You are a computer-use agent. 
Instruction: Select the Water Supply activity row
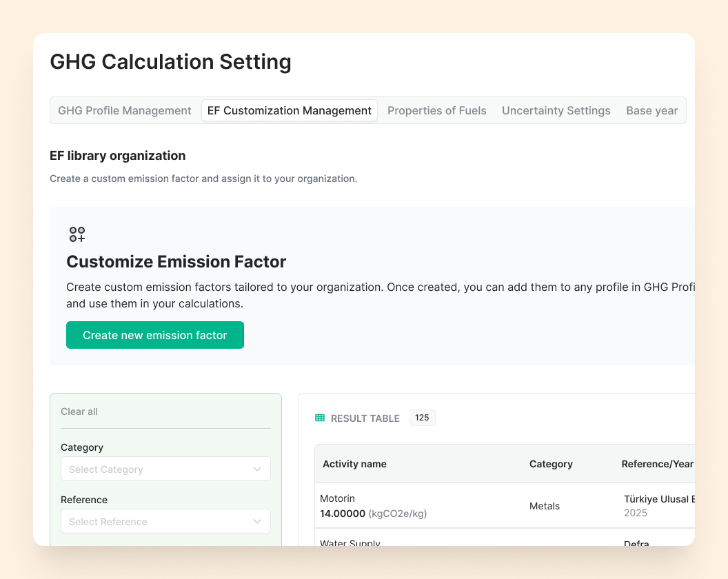coord(350,542)
